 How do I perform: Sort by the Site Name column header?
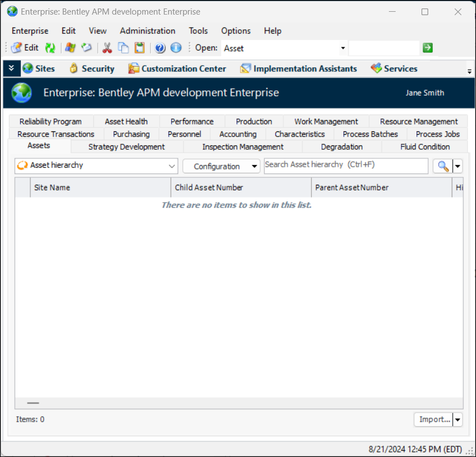pyautogui.click(x=101, y=188)
